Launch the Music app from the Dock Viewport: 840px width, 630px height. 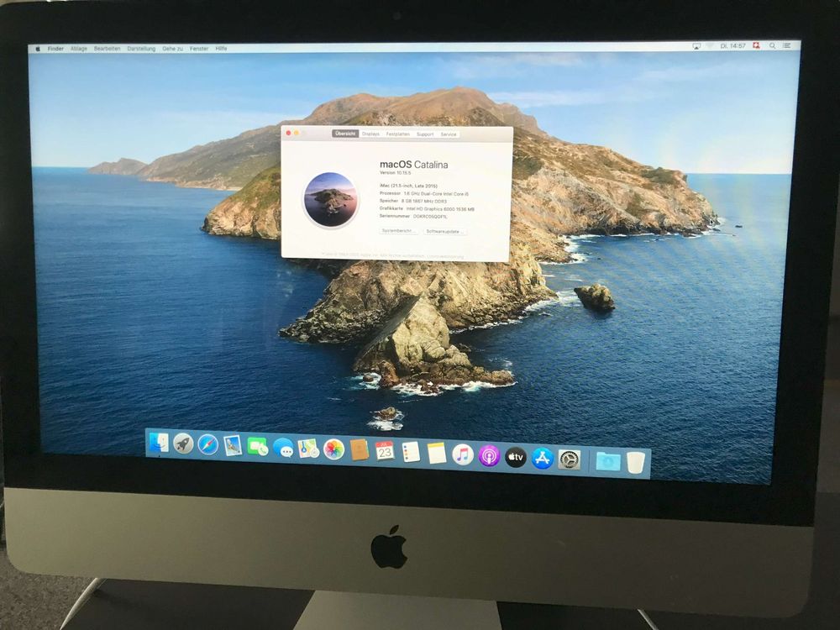[462, 455]
